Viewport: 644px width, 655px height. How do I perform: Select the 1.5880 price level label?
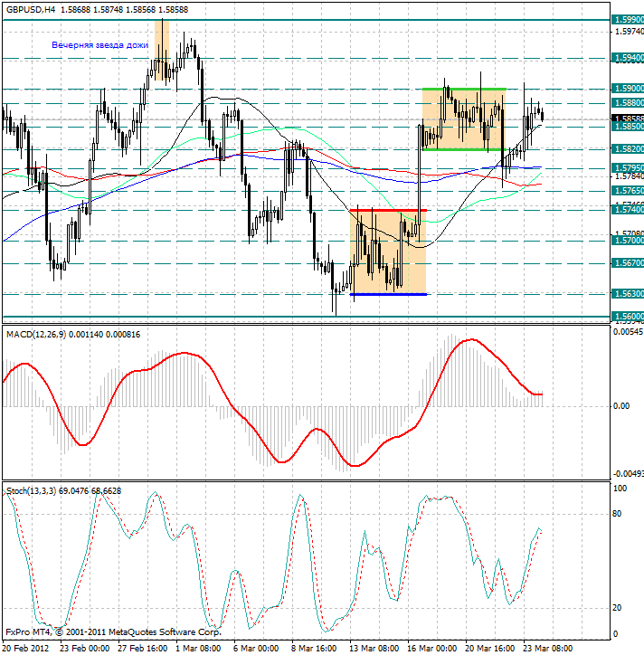(628, 103)
